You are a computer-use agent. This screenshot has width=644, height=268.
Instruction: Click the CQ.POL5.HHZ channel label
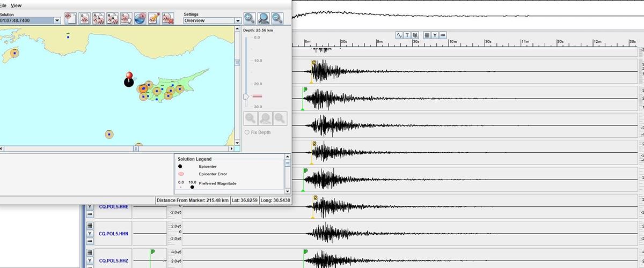click(114, 261)
